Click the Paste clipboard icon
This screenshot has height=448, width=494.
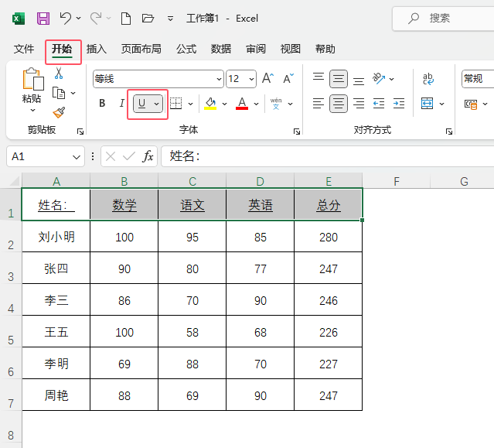tap(33, 79)
